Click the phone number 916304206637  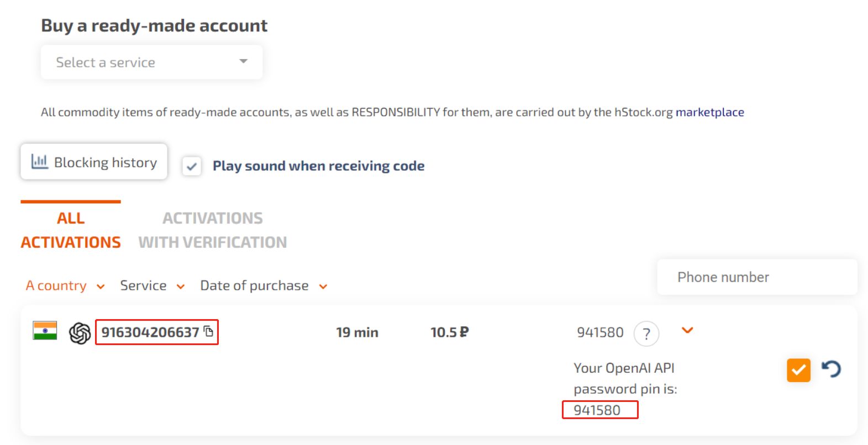(x=150, y=332)
